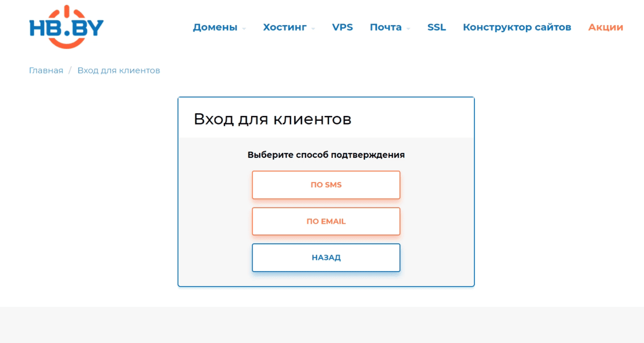Viewport: 644px width, 343px height.
Task: Open the Домены menu item
Action: click(x=215, y=27)
